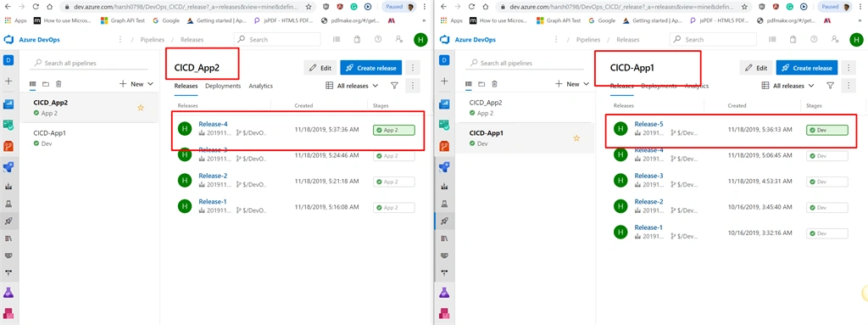The height and width of the screenshot is (325, 868).
Task: Open Library books icon in CICD_App2 window sidebar
Action: click(x=8, y=238)
